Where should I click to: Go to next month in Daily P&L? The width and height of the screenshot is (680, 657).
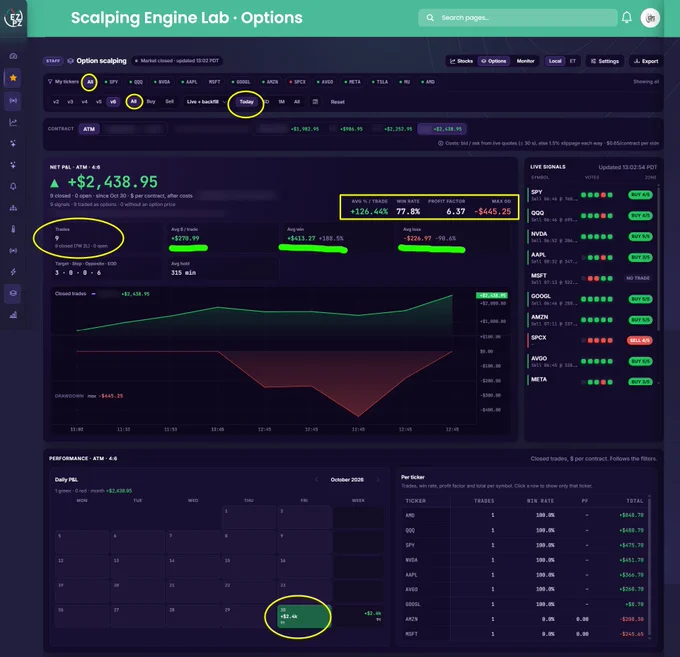377,480
